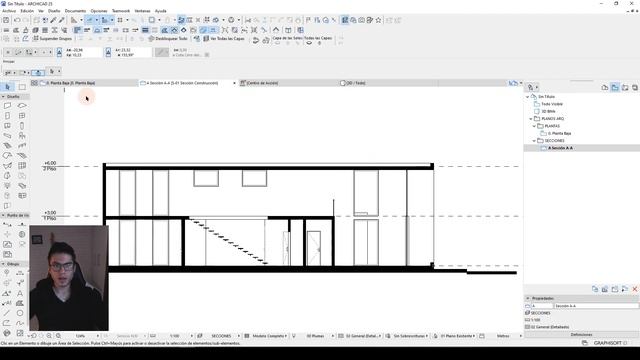Collapse the Propiedades panel
This screenshot has width=640, height=360.
[x=528, y=298]
